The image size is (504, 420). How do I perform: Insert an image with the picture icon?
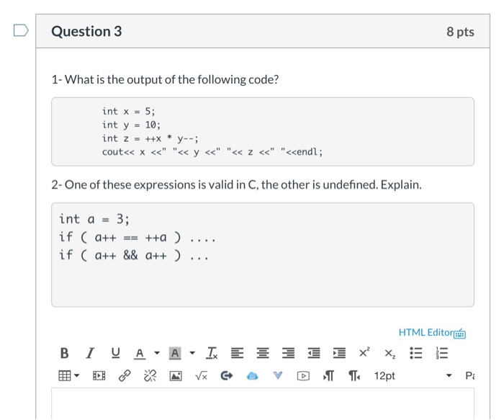pyautogui.click(x=176, y=375)
